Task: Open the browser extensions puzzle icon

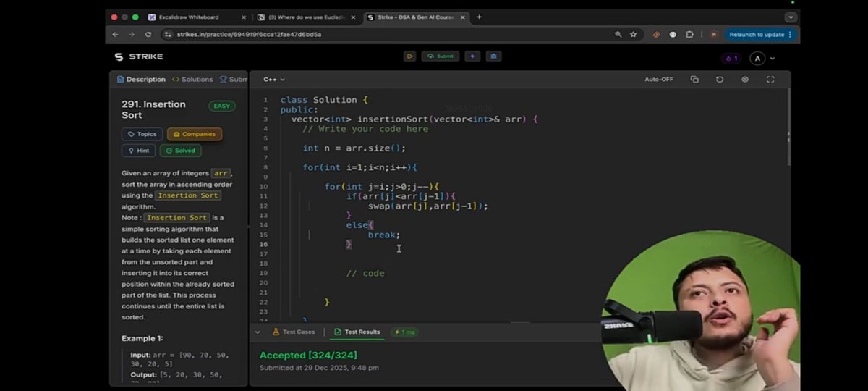Action: 689,34
